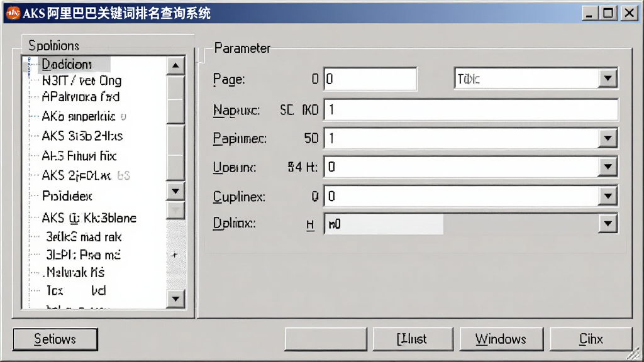Screen dimensions: 644x362
Task: Select 'AKS Kk3blane' tree entry
Action: point(89,218)
